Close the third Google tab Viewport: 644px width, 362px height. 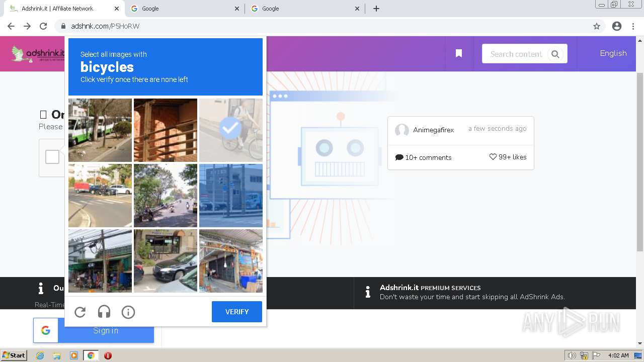(357, 9)
